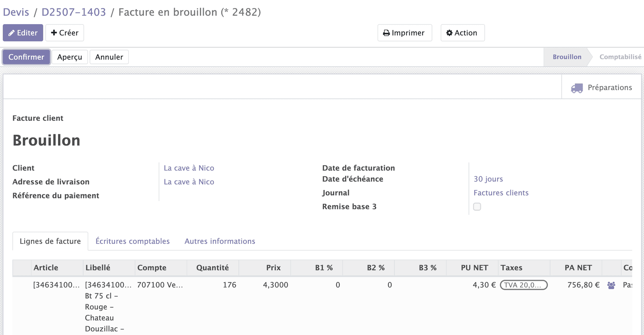This screenshot has width=644, height=335.
Task: Open the Action gear dropdown
Action: tap(462, 33)
